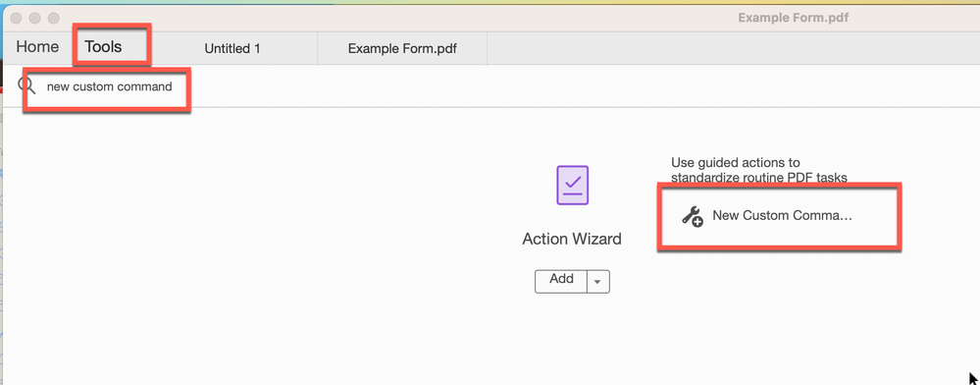This screenshot has height=385, width=980.
Task: Open the Untitled 1 document tab
Action: [x=232, y=49]
